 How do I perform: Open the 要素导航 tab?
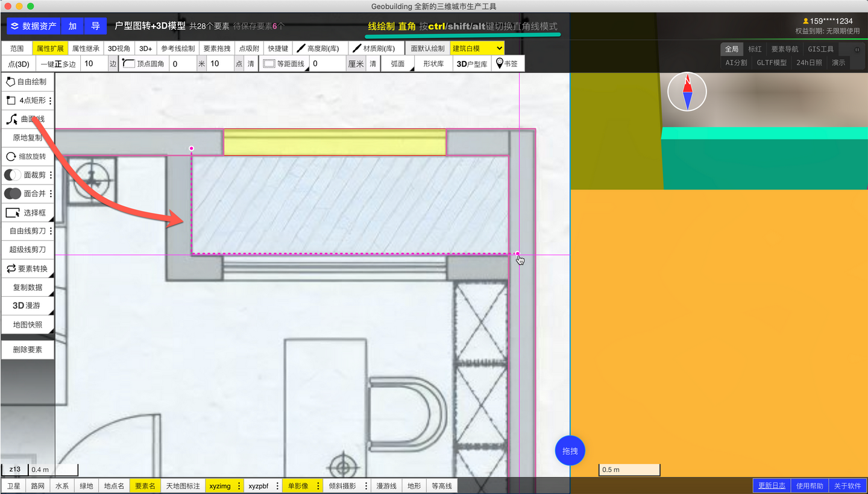(785, 49)
